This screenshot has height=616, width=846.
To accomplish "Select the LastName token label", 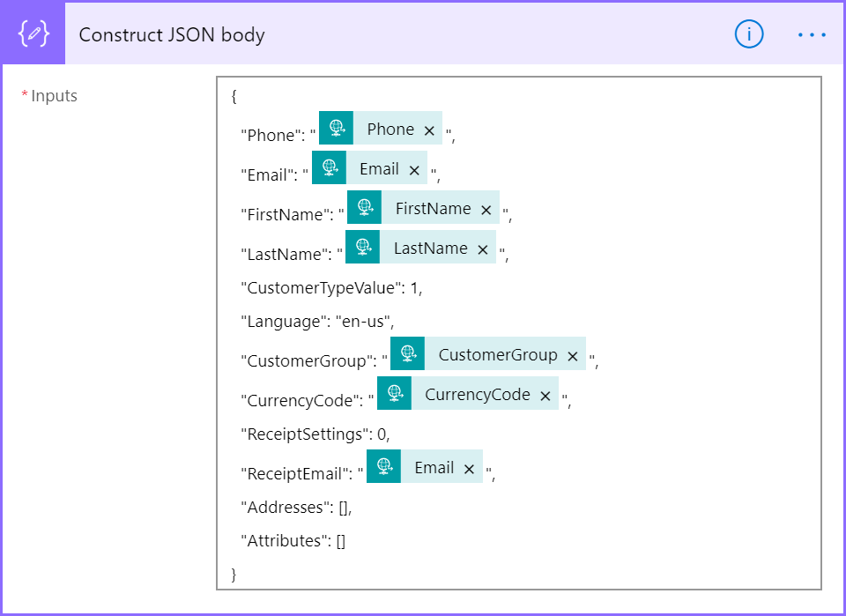I will point(431,249).
